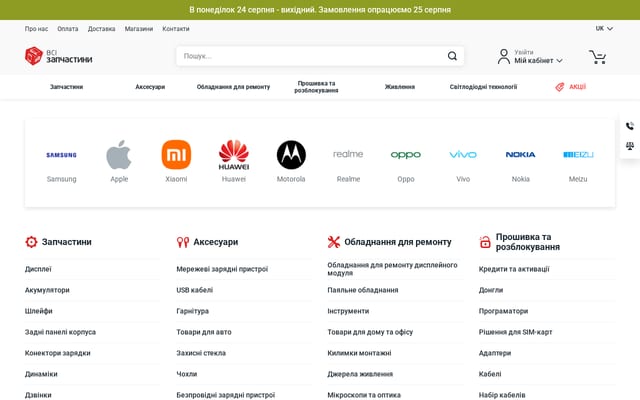Open the USB кабелі link
Image resolution: width=640 pixels, height=400 pixels.
click(195, 290)
